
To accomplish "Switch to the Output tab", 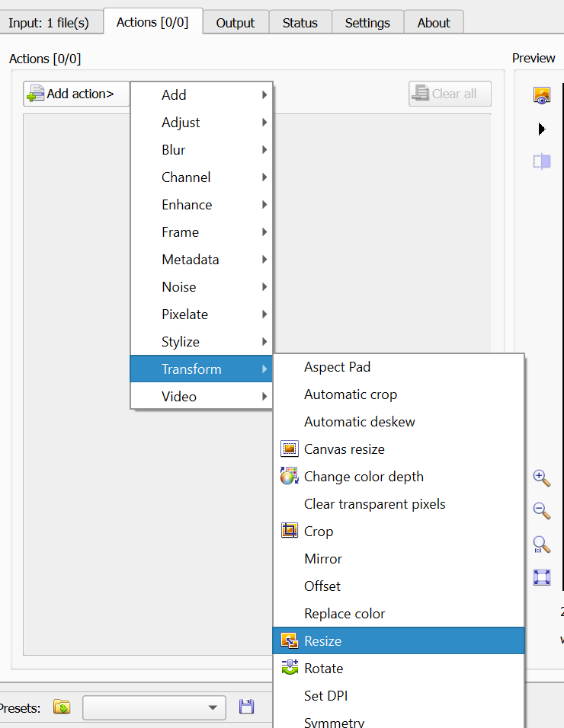I will 235,23.
